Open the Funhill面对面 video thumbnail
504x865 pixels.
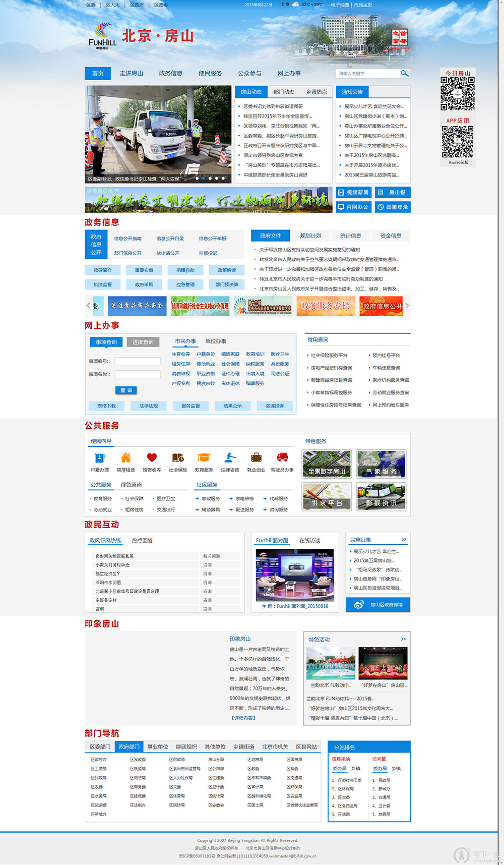pyautogui.click(x=295, y=575)
